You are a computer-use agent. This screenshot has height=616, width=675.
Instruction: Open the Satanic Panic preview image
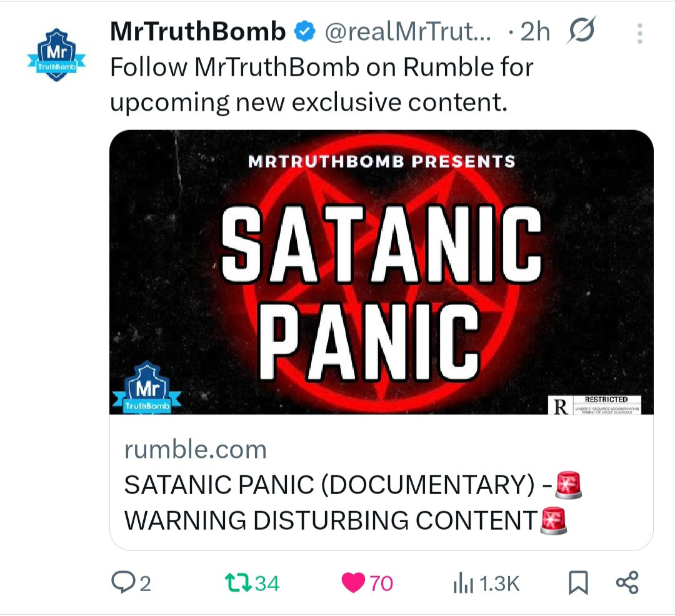[x=381, y=272]
